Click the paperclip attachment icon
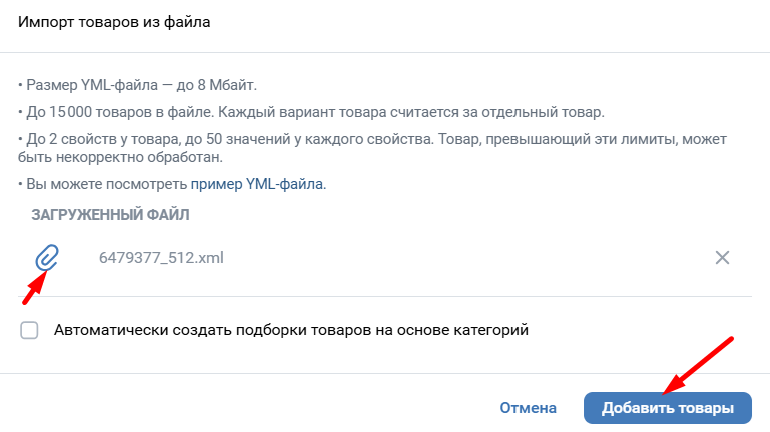Screen dimensions: 770x432 click(x=47, y=258)
